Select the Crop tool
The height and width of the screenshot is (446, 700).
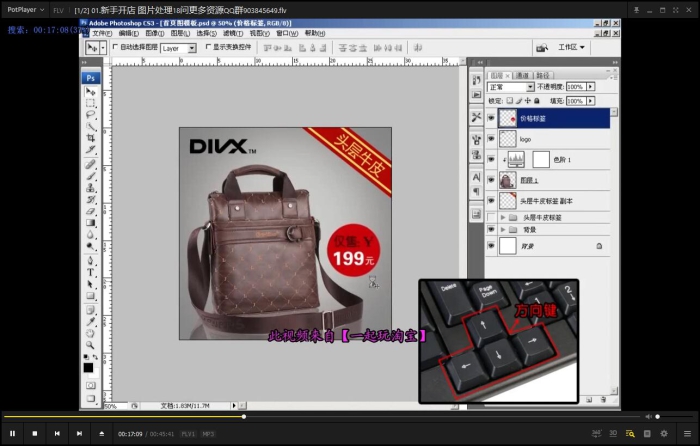click(x=91, y=138)
